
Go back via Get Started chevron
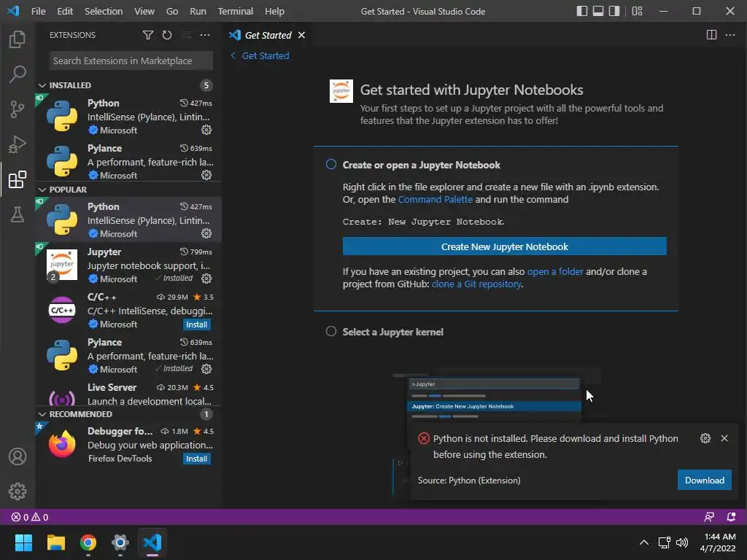click(233, 55)
